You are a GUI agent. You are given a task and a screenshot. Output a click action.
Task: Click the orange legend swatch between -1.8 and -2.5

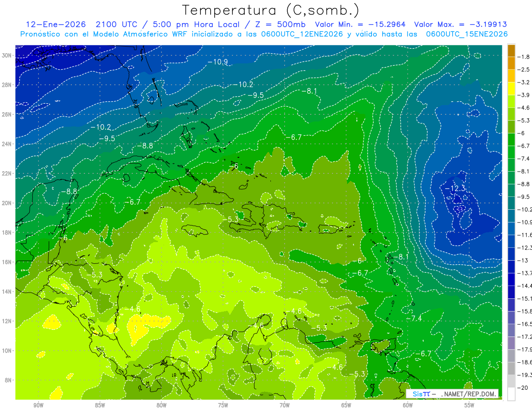tap(511, 63)
